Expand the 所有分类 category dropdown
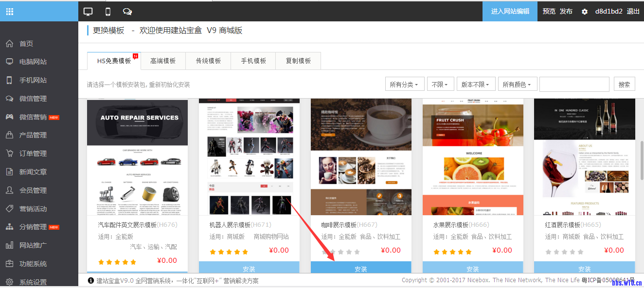 [405, 85]
